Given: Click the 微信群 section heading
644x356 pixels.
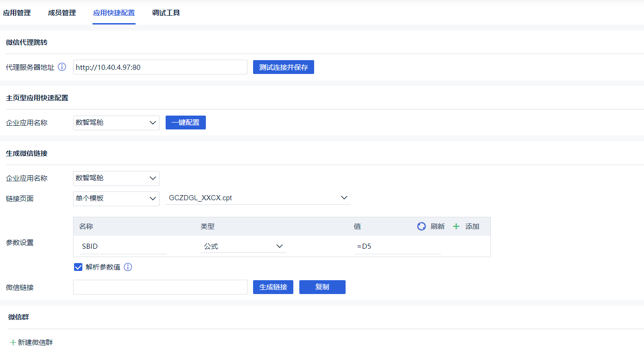Looking at the screenshot, I should 19,317.
